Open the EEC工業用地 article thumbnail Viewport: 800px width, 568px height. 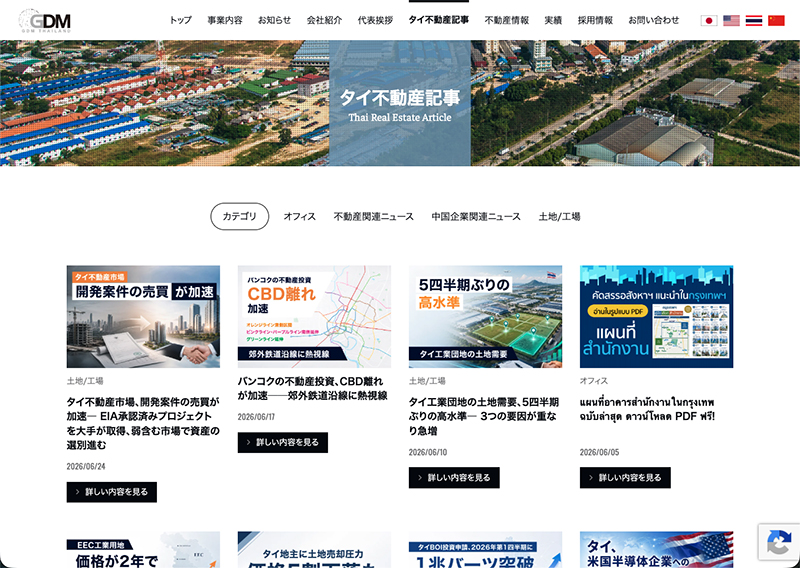tap(143, 550)
